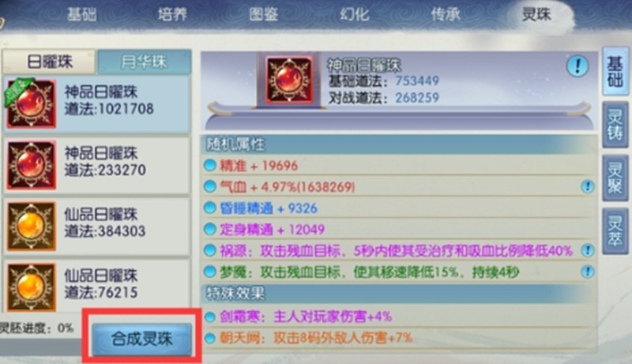Open the 幻化 top navigation tab
Viewport: 632px width, 364px height.
[x=354, y=14]
